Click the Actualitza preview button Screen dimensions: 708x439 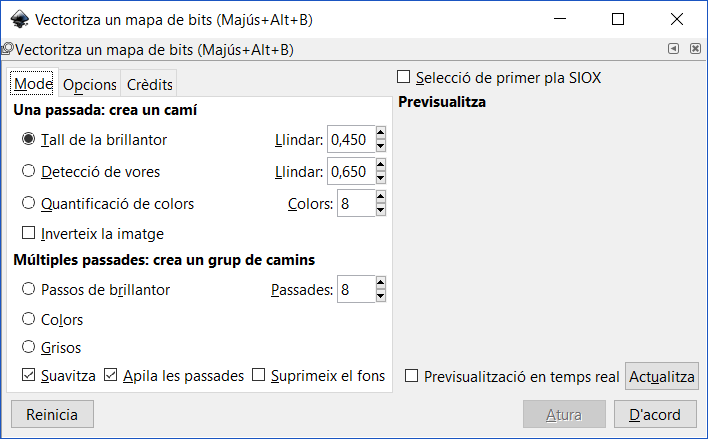[661, 376]
